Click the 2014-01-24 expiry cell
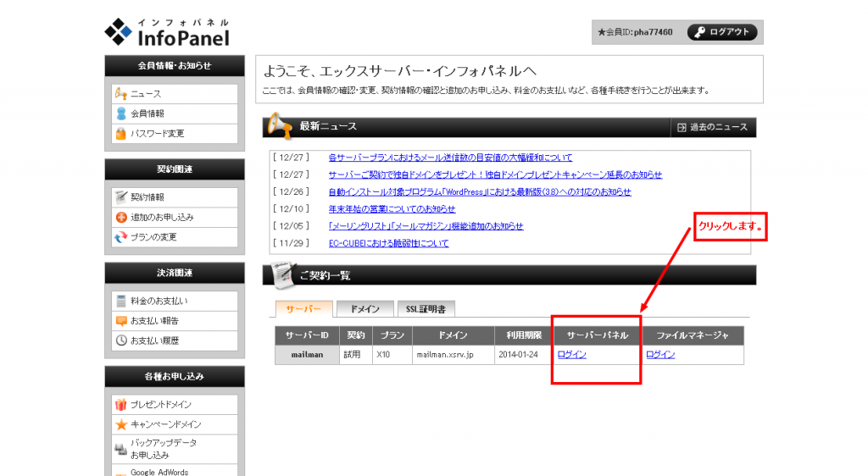 (x=524, y=355)
